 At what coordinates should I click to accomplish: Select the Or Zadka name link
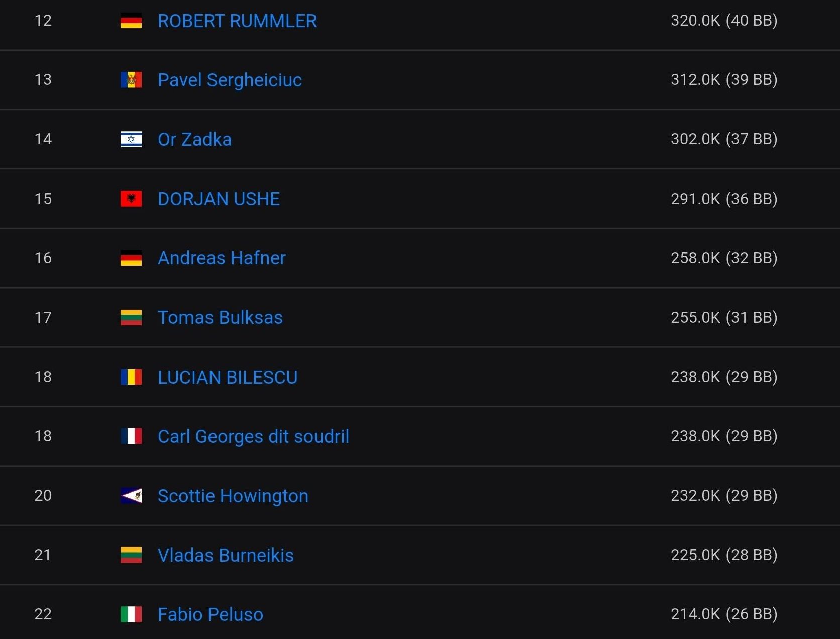194,140
